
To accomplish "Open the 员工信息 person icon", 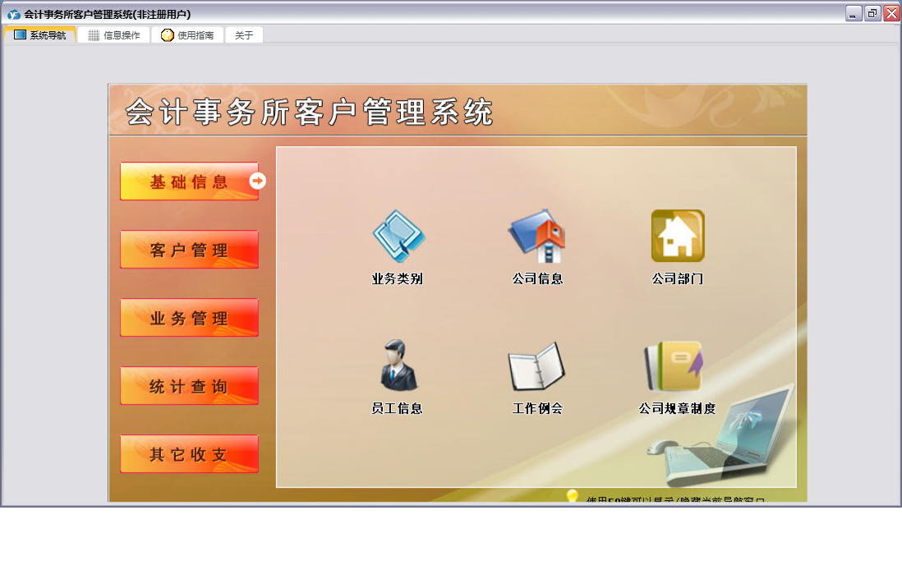I will [398, 365].
